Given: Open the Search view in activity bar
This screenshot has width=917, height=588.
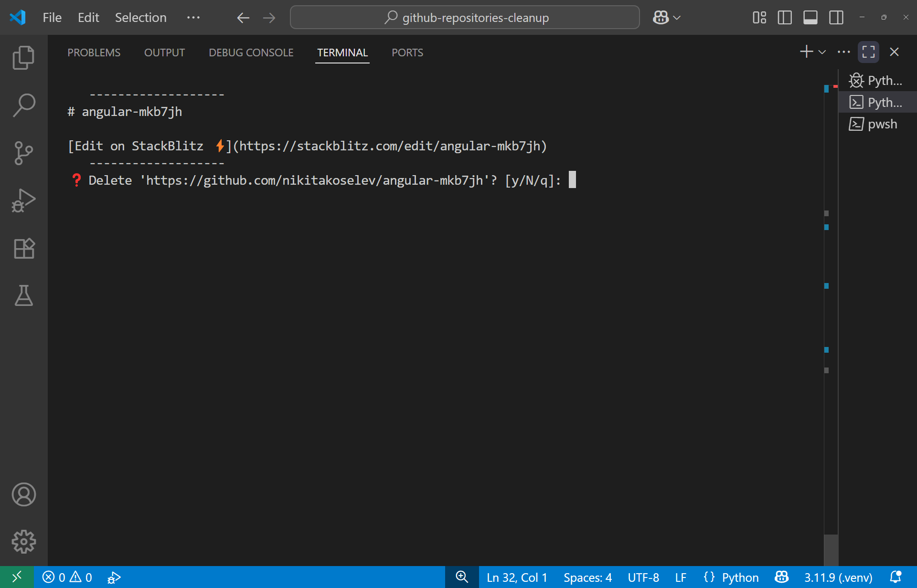Looking at the screenshot, I should [x=23, y=105].
